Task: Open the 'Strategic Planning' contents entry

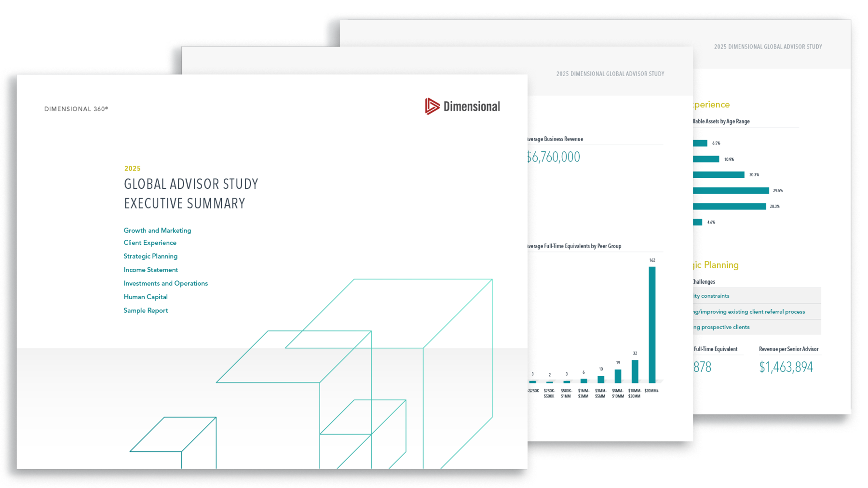Action: click(x=150, y=256)
